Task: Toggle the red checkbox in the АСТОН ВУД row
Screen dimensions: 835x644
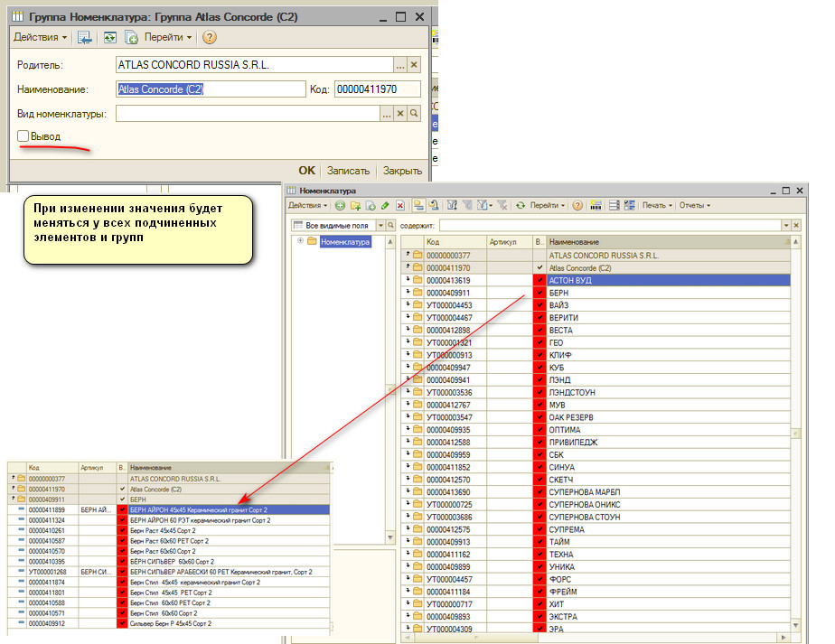Action: [x=539, y=281]
